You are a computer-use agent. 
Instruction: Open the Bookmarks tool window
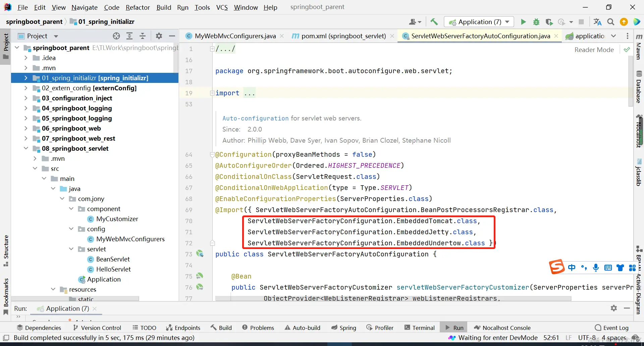click(6, 297)
